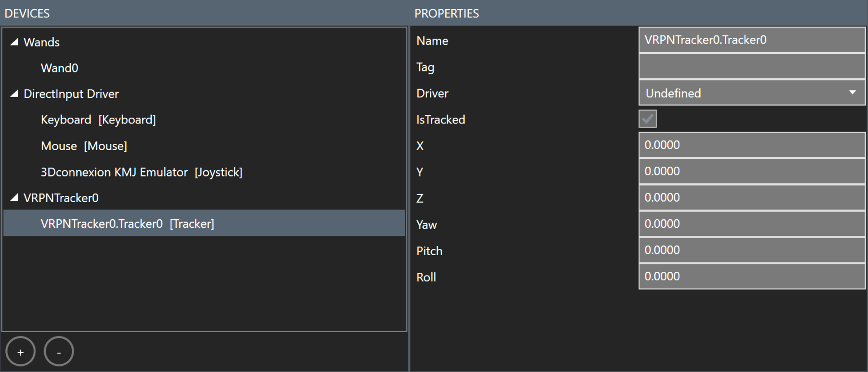Click the Y value field
The image size is (868, 372).
click(x=752, y=171)
